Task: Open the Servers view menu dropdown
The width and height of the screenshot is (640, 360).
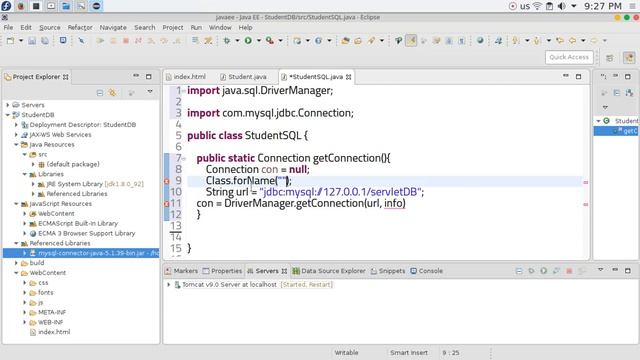Action: (x=600, y=270)
